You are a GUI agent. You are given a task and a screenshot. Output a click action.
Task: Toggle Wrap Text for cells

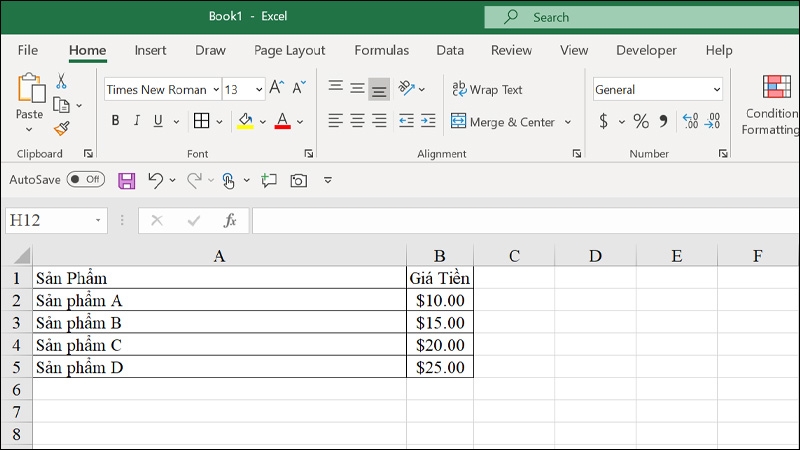487,90
